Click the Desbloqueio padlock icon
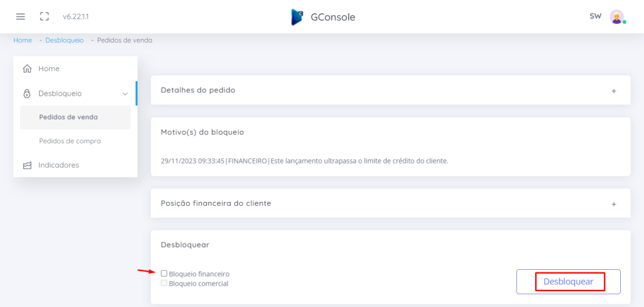This screenshot has width=644, height=307. point(27,94)
